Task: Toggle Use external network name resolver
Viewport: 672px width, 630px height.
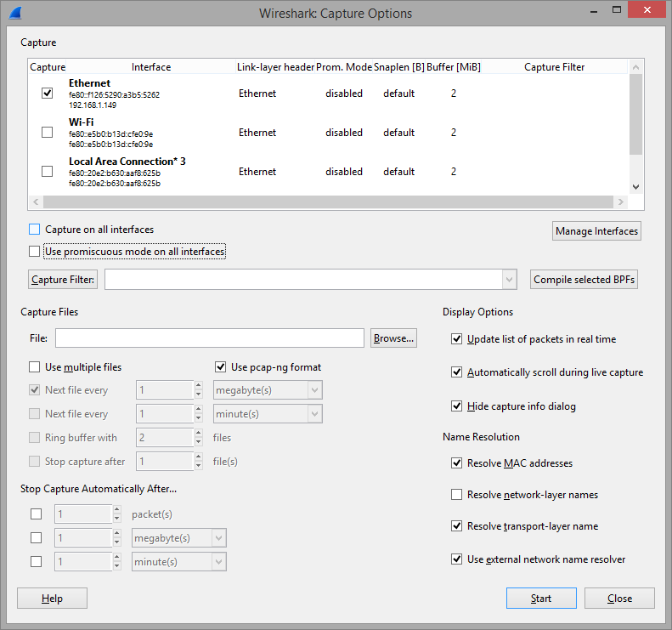Action: coord(456,559)
